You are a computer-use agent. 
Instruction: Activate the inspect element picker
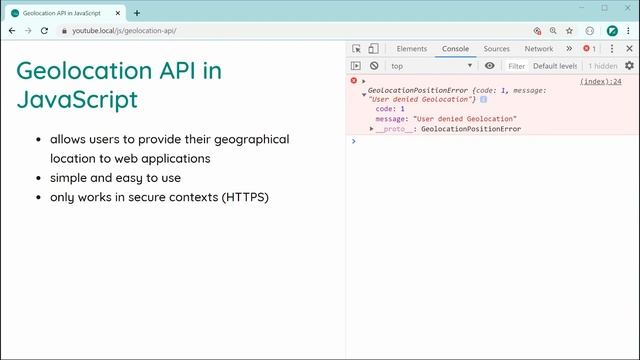tap(356, 49)
